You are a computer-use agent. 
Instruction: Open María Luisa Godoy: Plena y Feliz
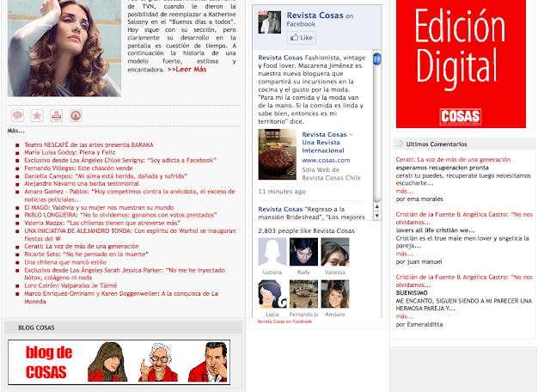point(70,152)
